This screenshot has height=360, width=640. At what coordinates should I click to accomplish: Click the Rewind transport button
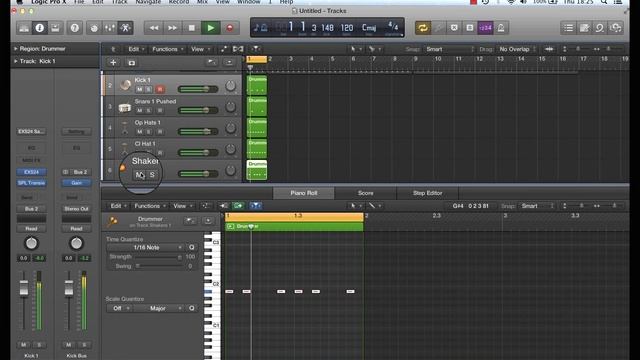tap(154, 28)
